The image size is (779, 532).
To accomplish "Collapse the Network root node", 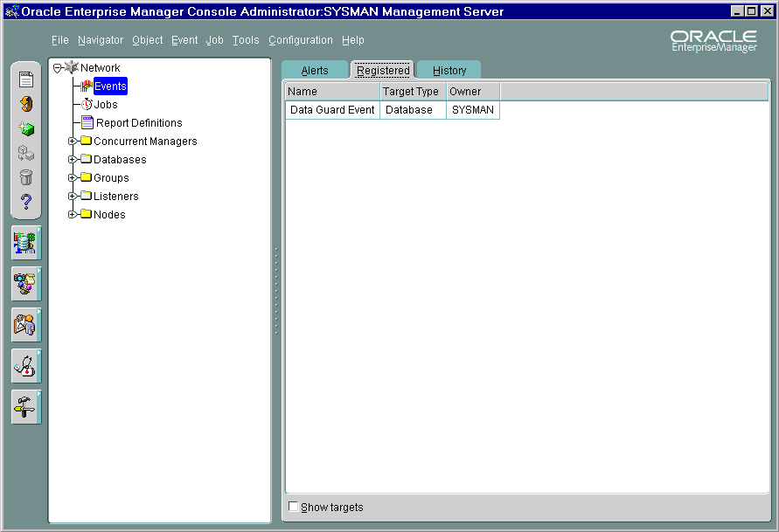I will [x=58, y=68].
